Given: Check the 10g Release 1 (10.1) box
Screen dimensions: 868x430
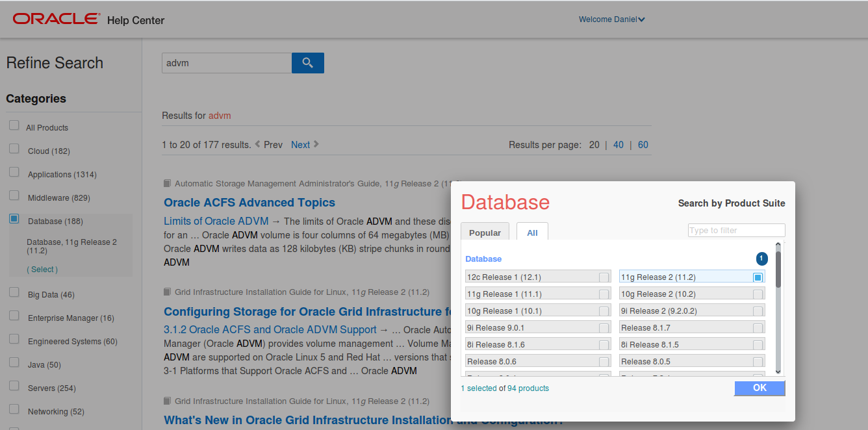Looking at the screenshot, I should (x=604, y=311).
